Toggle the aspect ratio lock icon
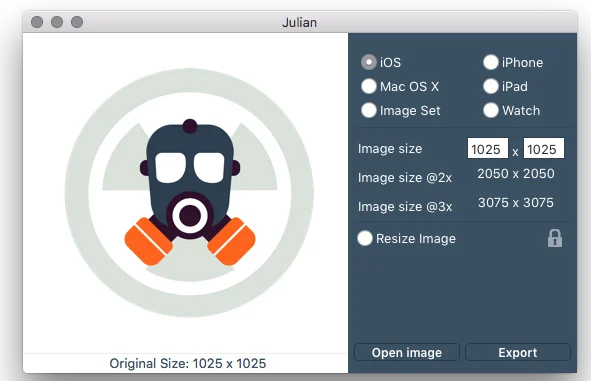Screen dimensions: 591x381 [555, 238]
